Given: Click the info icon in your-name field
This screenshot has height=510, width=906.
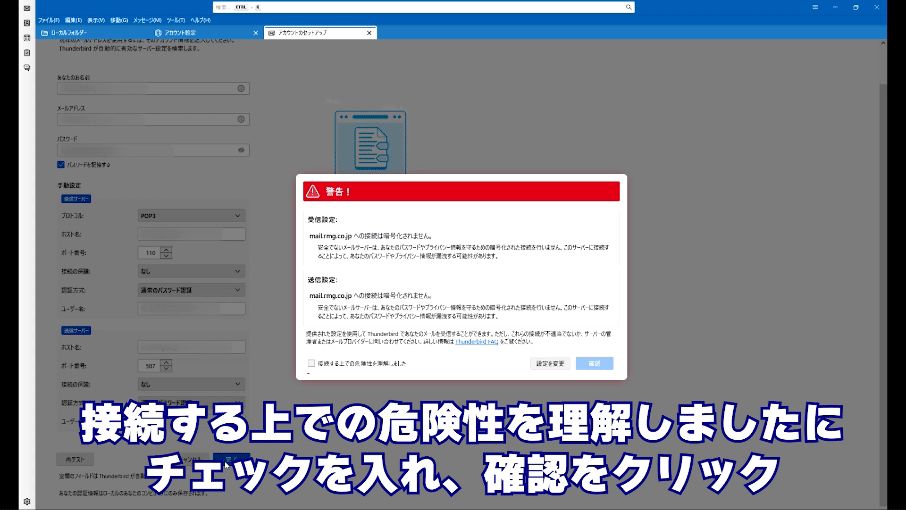Looking at the screenshot, I should (241, 88).
